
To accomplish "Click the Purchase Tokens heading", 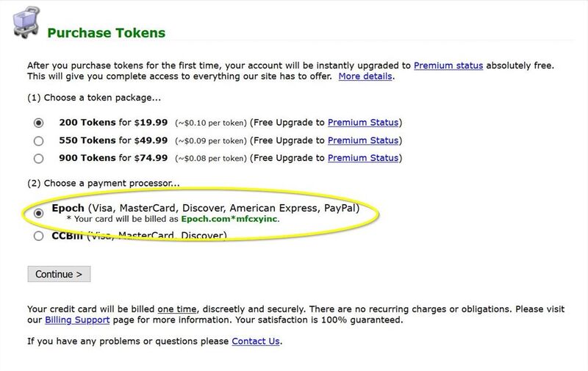I will (x=106, y=33).
